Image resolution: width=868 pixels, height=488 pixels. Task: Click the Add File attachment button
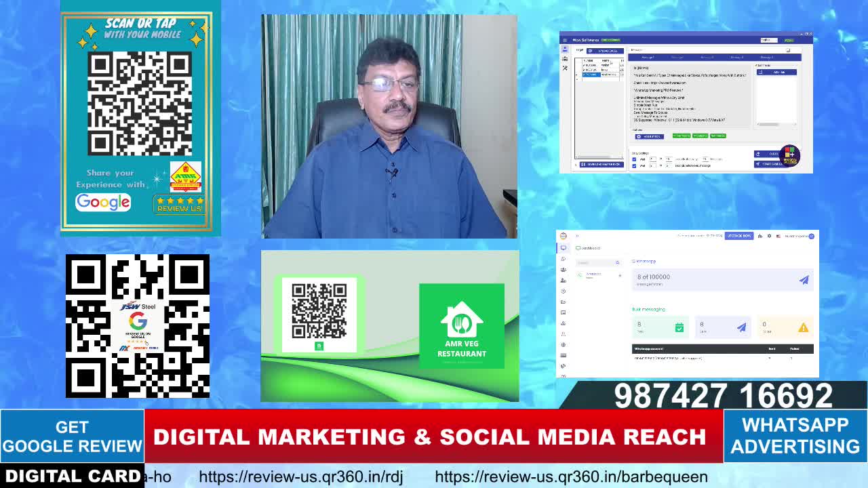point(777,72)
